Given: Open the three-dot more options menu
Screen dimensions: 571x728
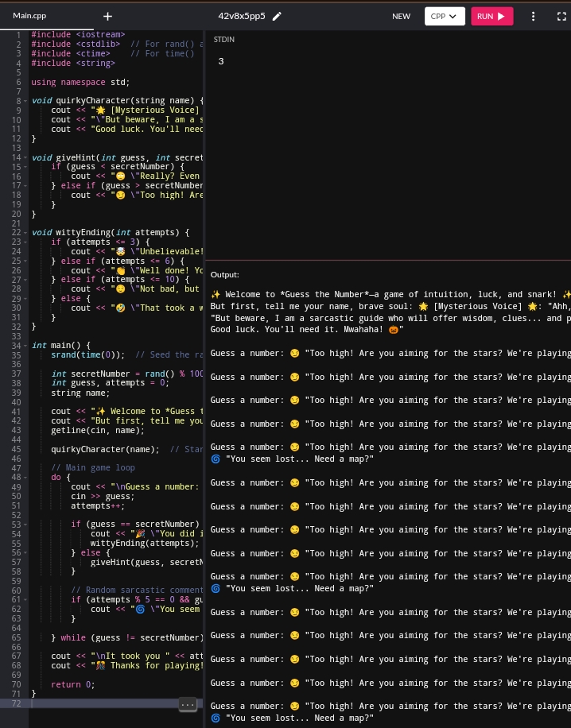Looking at the screenshot, I should (533, 16).
